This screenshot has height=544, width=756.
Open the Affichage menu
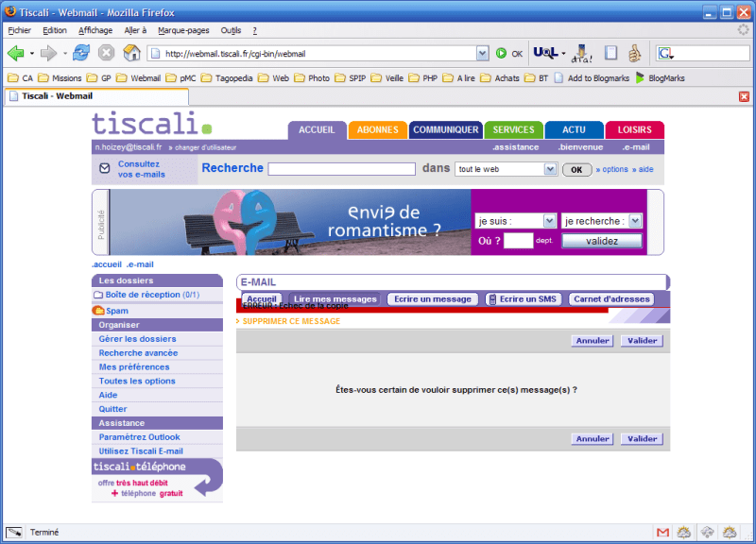(95, 30)
